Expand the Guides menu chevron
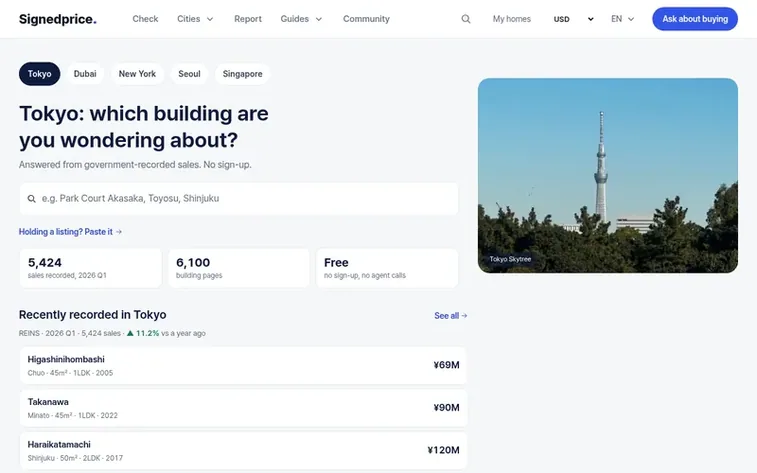The height and width of the screenshot is (473, 757). [319, 19]
